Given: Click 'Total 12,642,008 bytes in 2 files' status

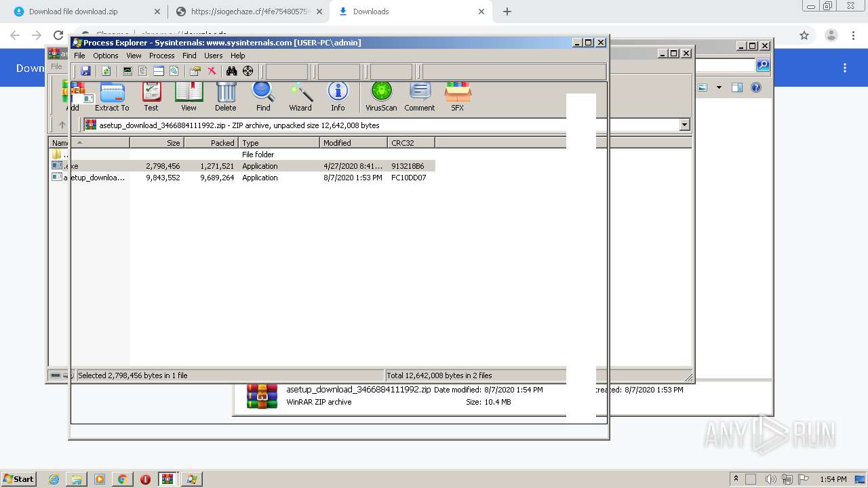Looking at the screenshot, I should 439,375.
